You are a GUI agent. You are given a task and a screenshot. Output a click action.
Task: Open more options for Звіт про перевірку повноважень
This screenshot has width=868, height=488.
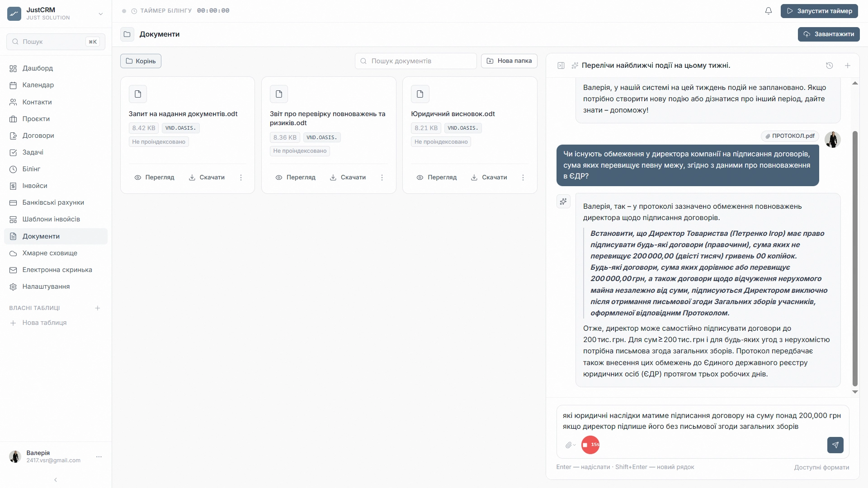click(382, 178)
